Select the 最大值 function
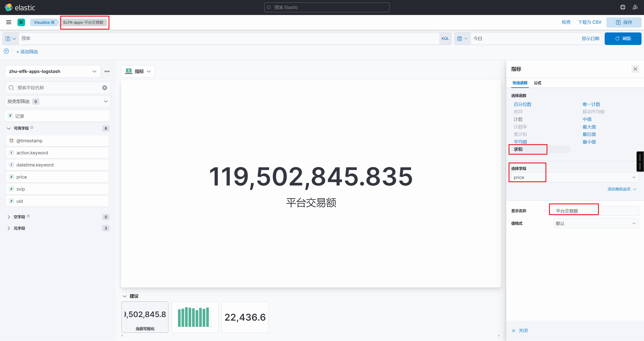Screen dimensions: 644x341 tap(589, 127)
